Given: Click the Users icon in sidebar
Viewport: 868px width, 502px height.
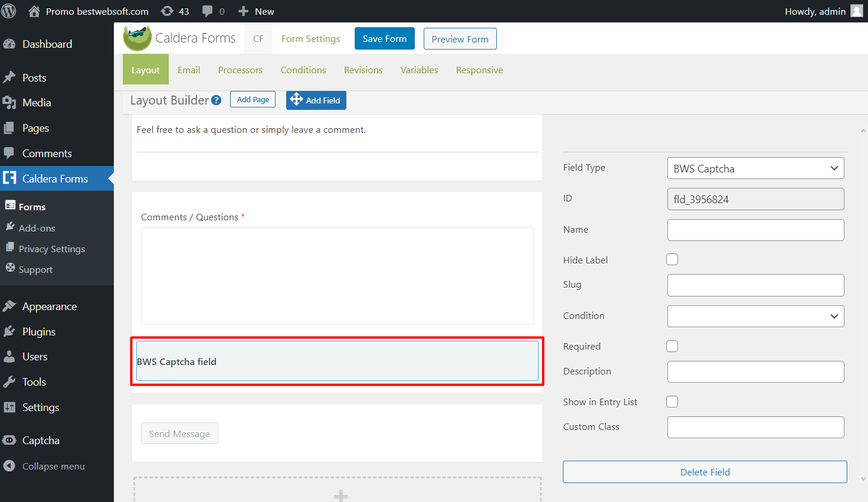Looking at the screenshot, I should click(x=9, y=357).
